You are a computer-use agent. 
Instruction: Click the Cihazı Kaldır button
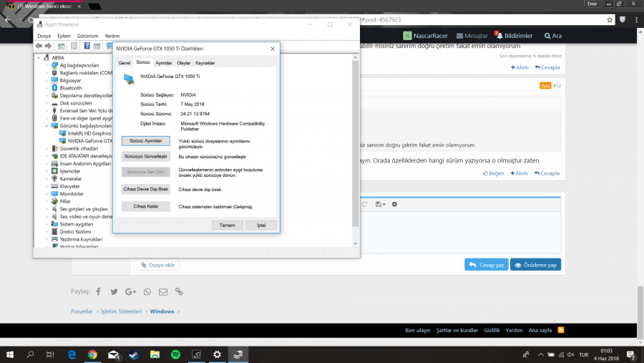coord(146,206)
